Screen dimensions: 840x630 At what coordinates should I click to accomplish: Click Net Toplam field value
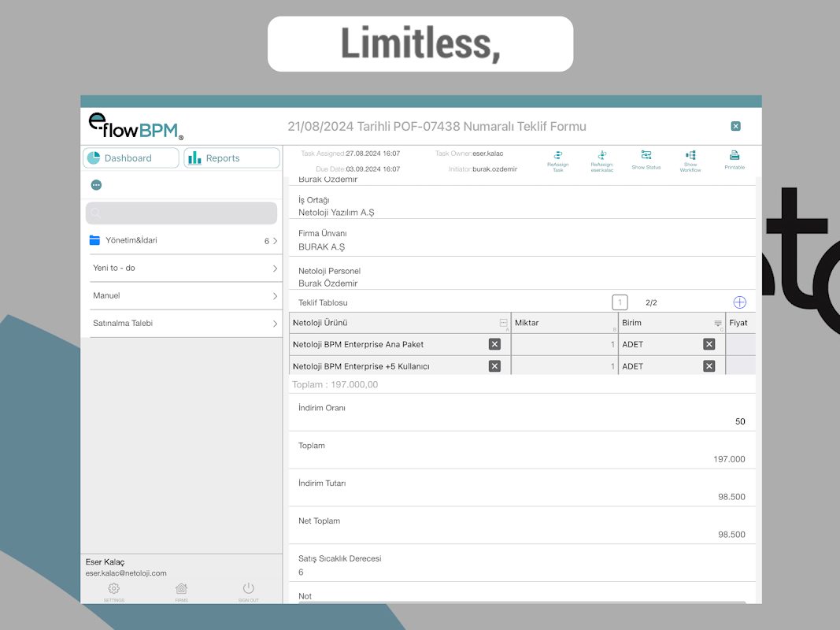point(731,534)
